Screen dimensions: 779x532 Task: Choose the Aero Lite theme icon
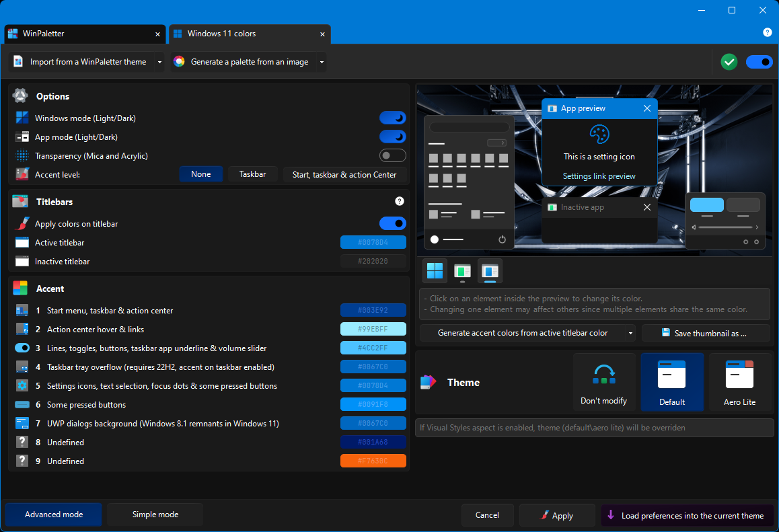(739, 374)
